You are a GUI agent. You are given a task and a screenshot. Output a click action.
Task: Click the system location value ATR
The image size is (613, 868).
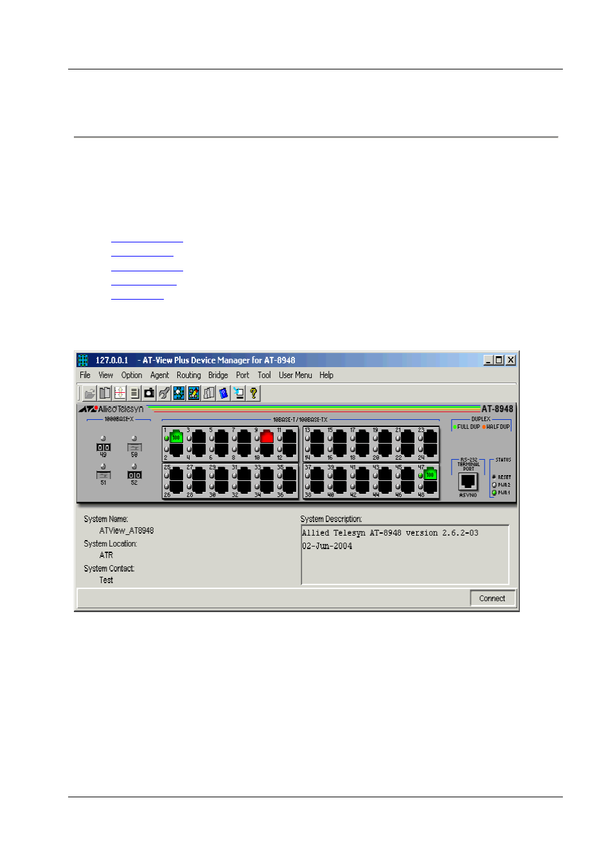[x=106, y=556]
